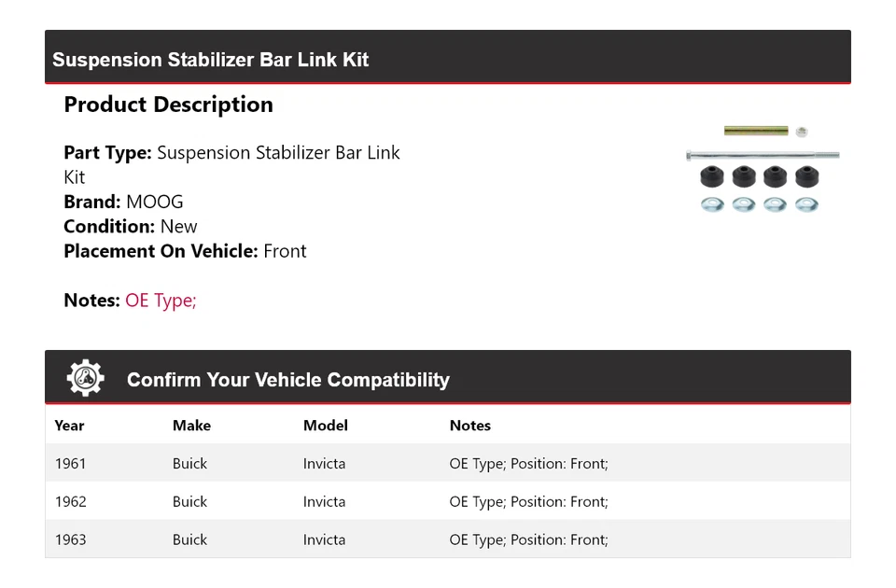Click the MOOG brand name
This screenshot has width=896, height=588.
click(x=155, y=202)
